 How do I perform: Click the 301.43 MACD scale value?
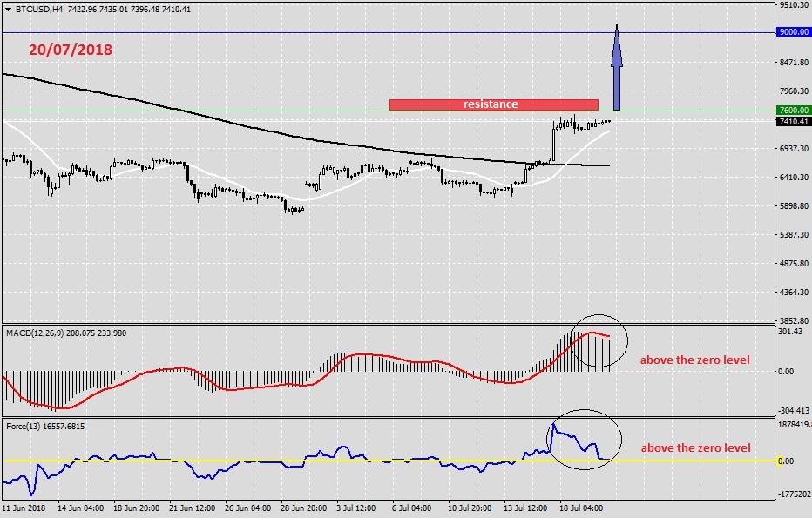pyautogui.click(x=791, y=331)
